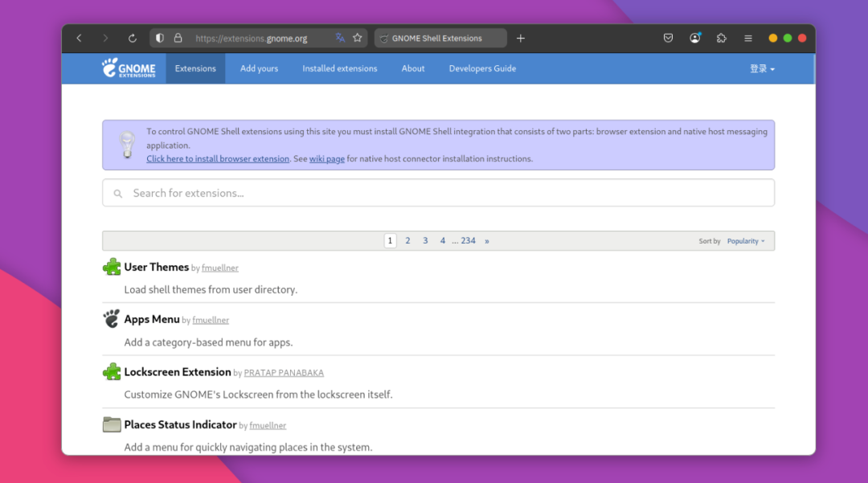Focus the Search for extensions field
The width and height of the screenshot is (868, 483).
pyautogui.click(x=439, y=193)
